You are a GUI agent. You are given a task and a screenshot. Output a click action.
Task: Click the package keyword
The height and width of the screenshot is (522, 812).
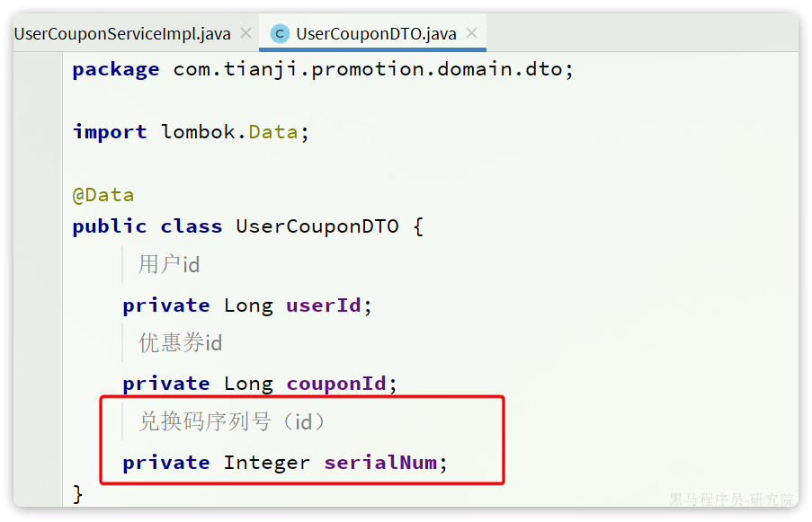[116, 70]
